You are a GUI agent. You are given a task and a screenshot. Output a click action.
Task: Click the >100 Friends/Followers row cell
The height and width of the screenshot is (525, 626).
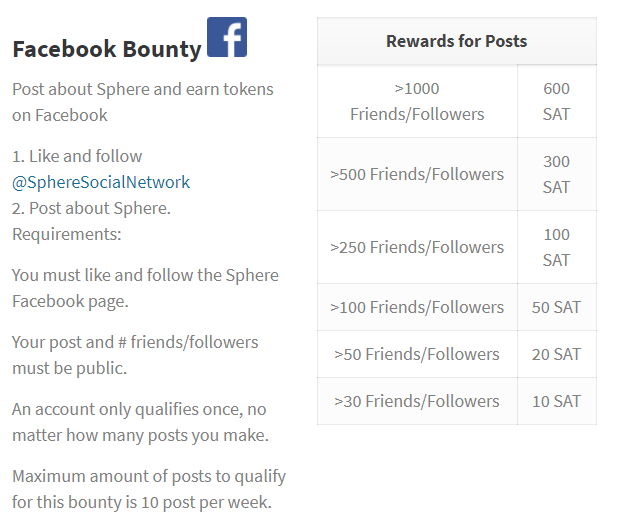point(417,307)
